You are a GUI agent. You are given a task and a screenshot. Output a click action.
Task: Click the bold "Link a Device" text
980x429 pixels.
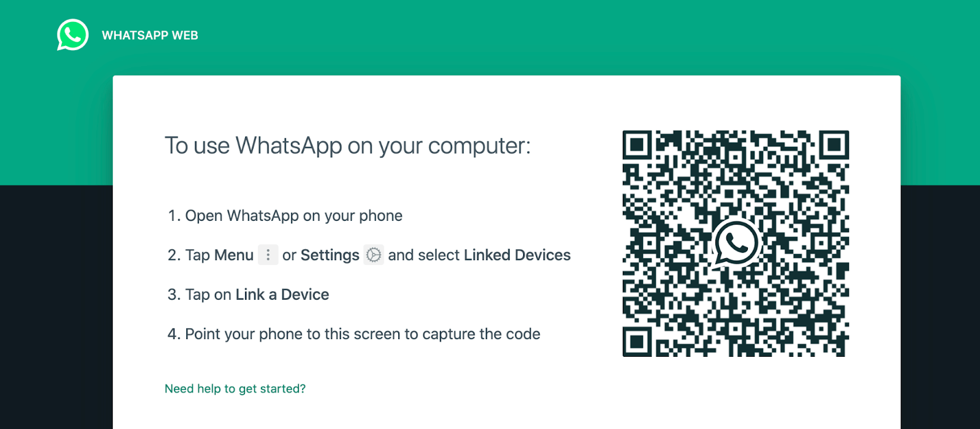pos(282,294)
